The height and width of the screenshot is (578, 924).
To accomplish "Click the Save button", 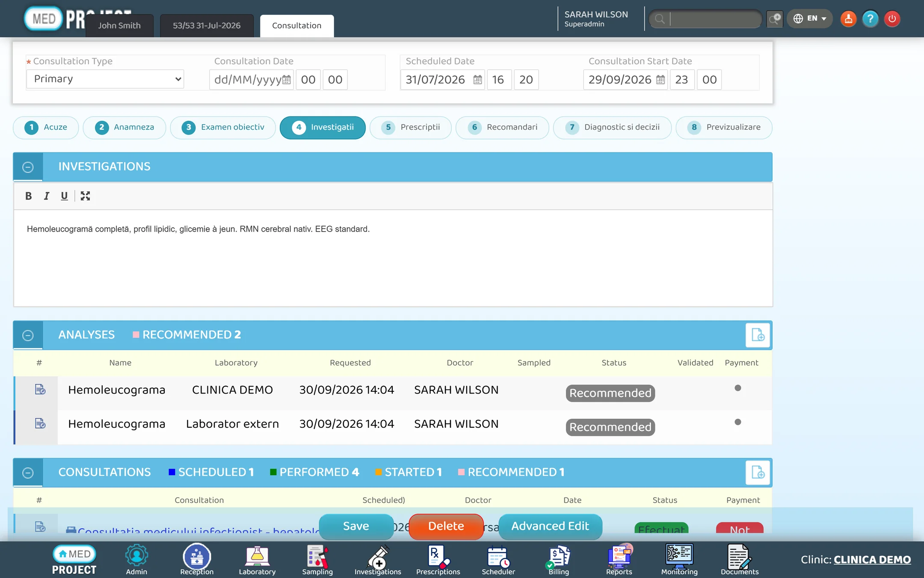I will pyautogui.click(x=356, y=526).
